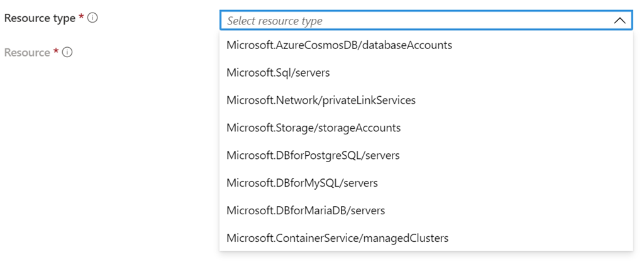Select Microsoft.ContainerService/managedClusters option

pos(337,238)
